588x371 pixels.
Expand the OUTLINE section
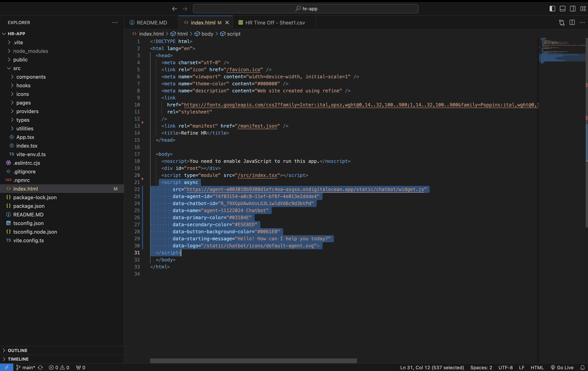coord(62,350)
